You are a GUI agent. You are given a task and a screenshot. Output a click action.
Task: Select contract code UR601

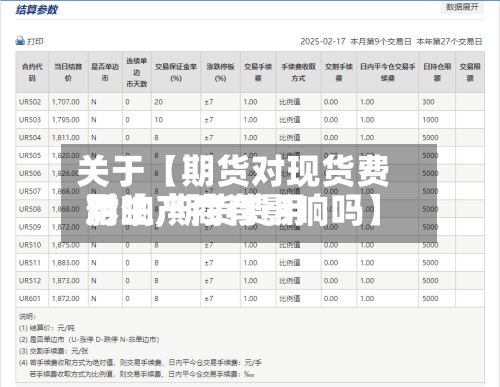tap(30, 299)
